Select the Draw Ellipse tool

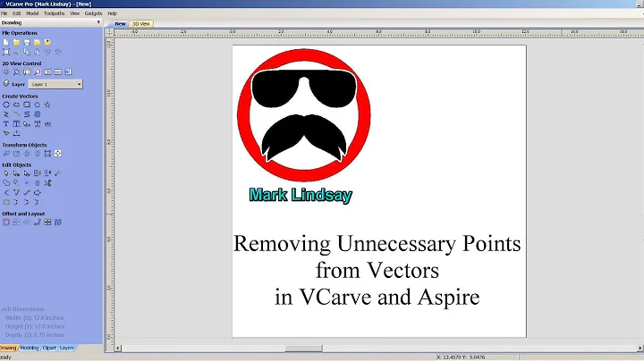[16, 105]
